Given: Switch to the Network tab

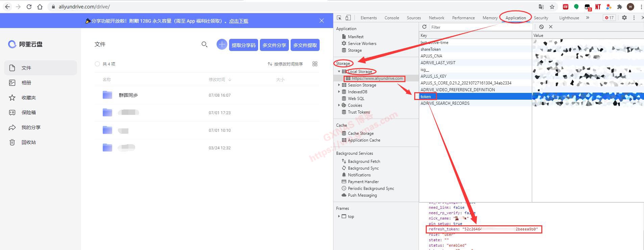Looking at the screenshot, I should pos(437,18).
